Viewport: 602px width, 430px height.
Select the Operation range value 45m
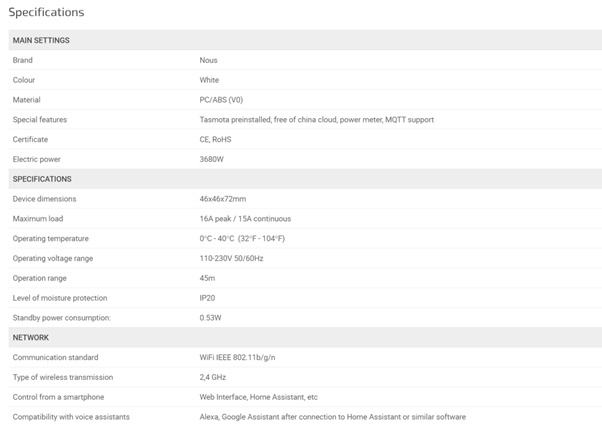[x=207, y=278]
